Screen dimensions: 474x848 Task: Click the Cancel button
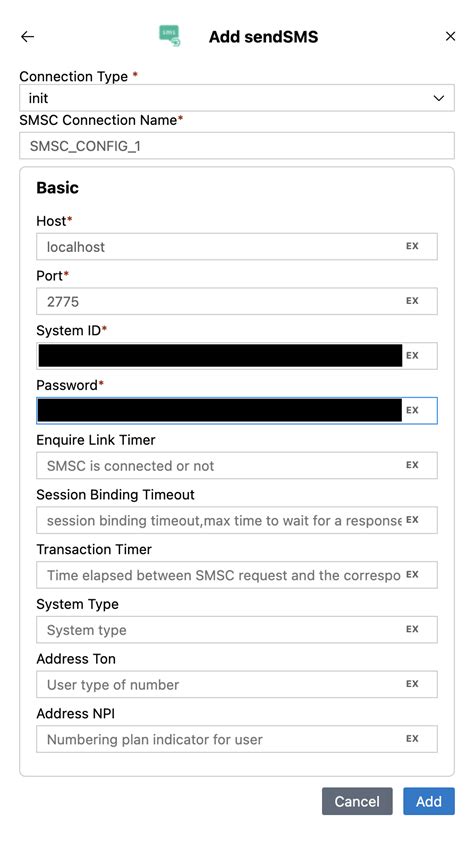(357, 801)
